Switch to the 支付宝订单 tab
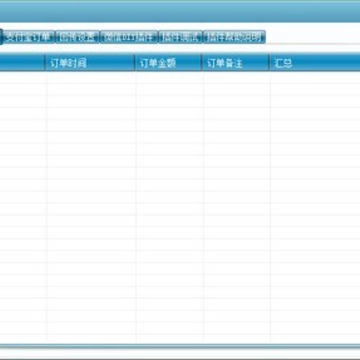This screenshot has height=360, width=360. pos(29,37)
